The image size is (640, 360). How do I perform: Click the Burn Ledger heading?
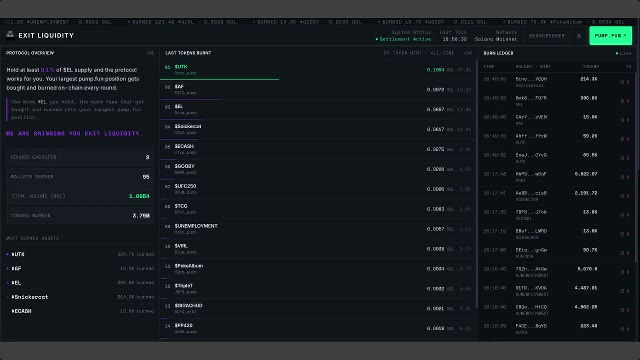pos(498,53)
